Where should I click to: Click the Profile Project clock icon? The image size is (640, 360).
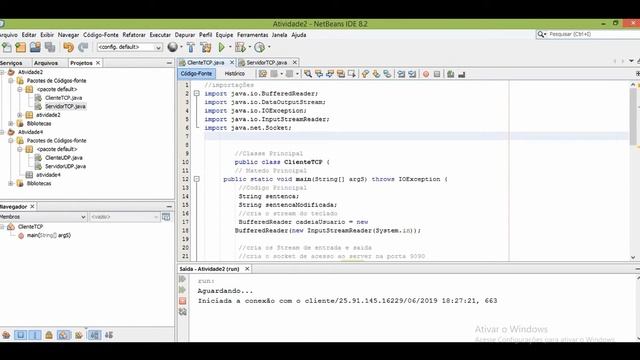pos(260,47)
